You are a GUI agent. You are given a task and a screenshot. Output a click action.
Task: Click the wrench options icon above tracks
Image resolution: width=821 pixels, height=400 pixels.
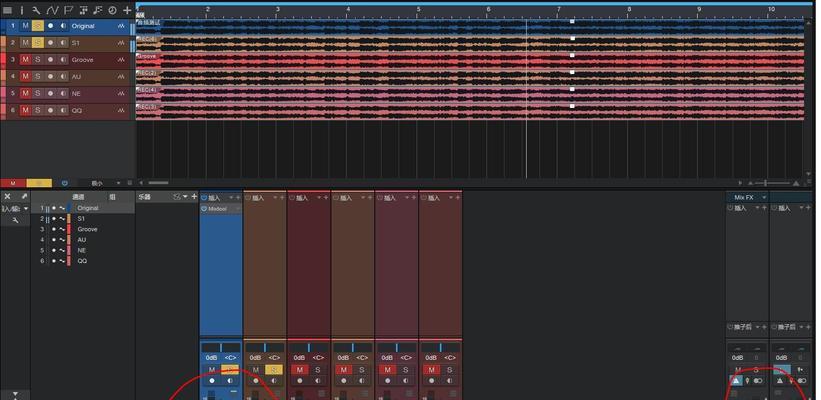click(36, 10)
